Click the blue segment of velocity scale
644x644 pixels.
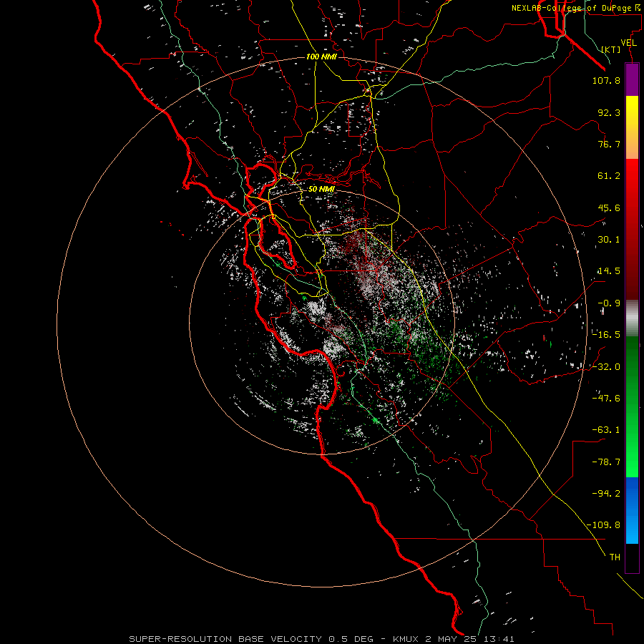(x=632, y=510)
